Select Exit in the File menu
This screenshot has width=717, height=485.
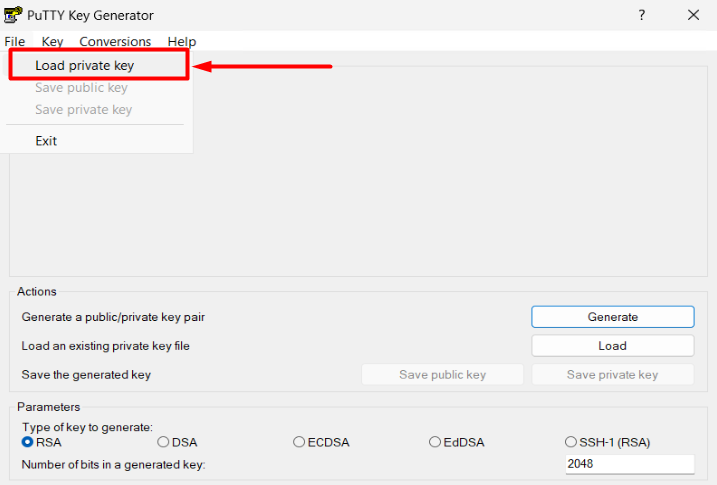96,141
